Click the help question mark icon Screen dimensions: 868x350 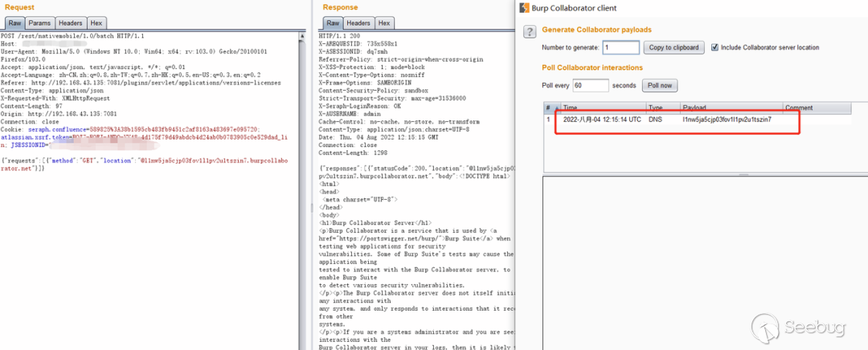pyautogui.click(x=529, y=31)
